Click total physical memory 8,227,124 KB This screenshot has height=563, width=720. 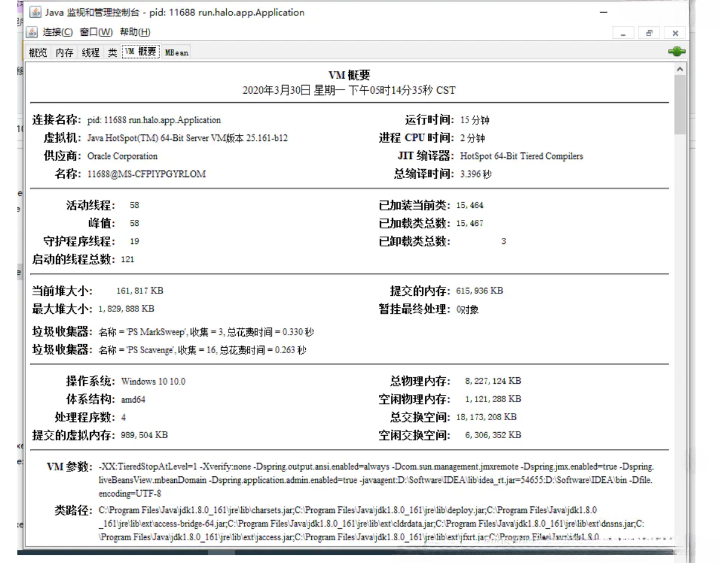point(493,381)
